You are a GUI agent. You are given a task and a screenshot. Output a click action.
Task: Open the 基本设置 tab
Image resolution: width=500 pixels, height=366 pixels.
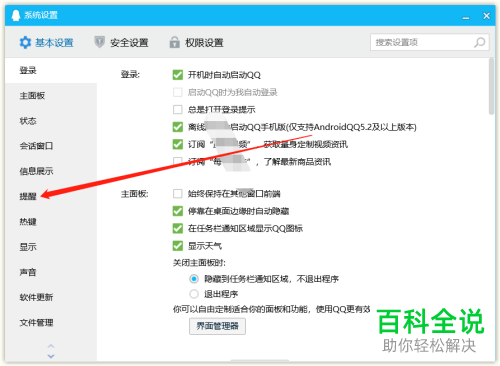pos(46,43)
